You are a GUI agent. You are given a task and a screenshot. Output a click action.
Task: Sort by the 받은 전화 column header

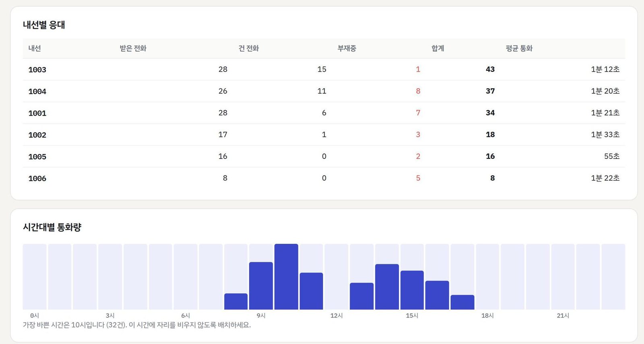click(x=133, y=48)
